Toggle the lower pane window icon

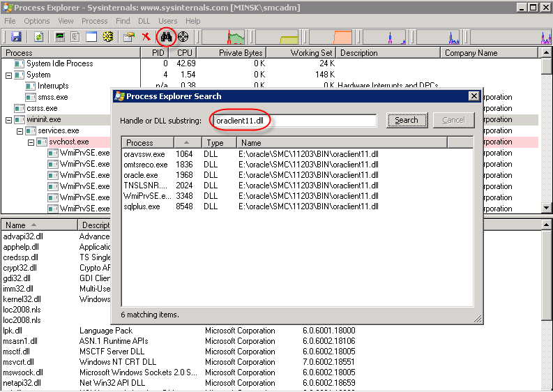coord(91,36)
